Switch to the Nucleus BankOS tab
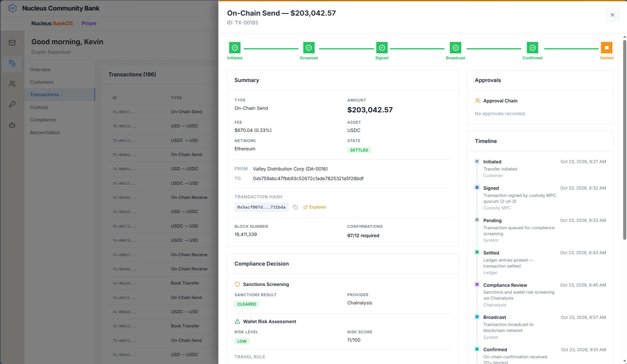Viewport: 627px width, 364px height. pyautogui.click(x=52, y=23)
